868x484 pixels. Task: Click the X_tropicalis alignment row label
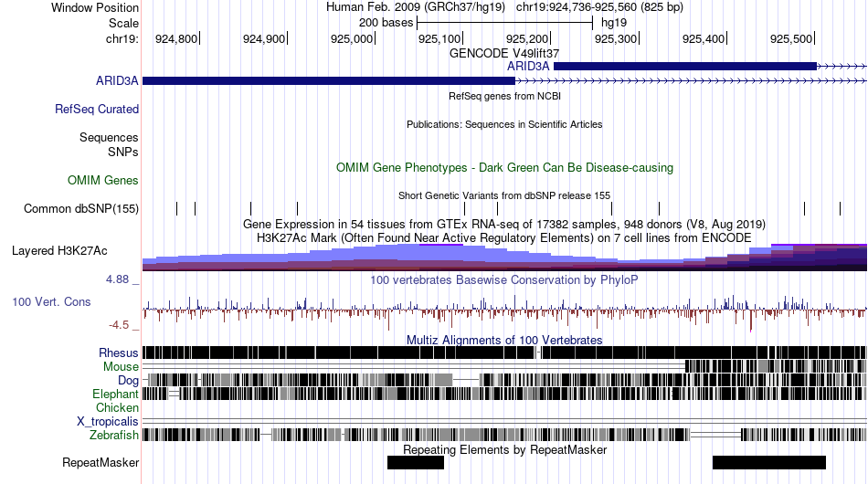tap(108, 422)
